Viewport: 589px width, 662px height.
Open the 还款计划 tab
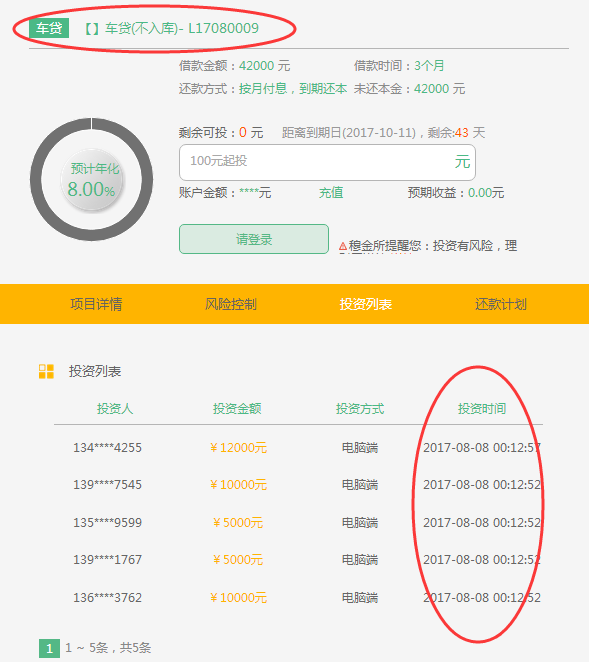[501, 304]
